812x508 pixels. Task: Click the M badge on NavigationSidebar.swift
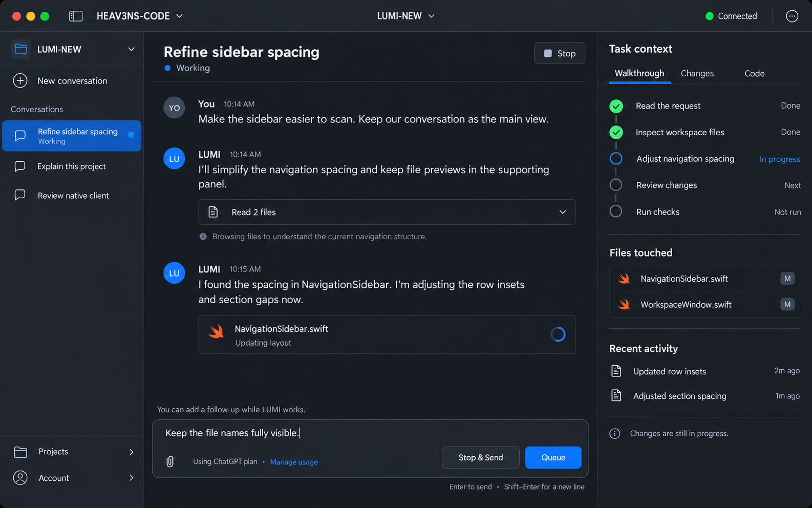pos(787,279)
